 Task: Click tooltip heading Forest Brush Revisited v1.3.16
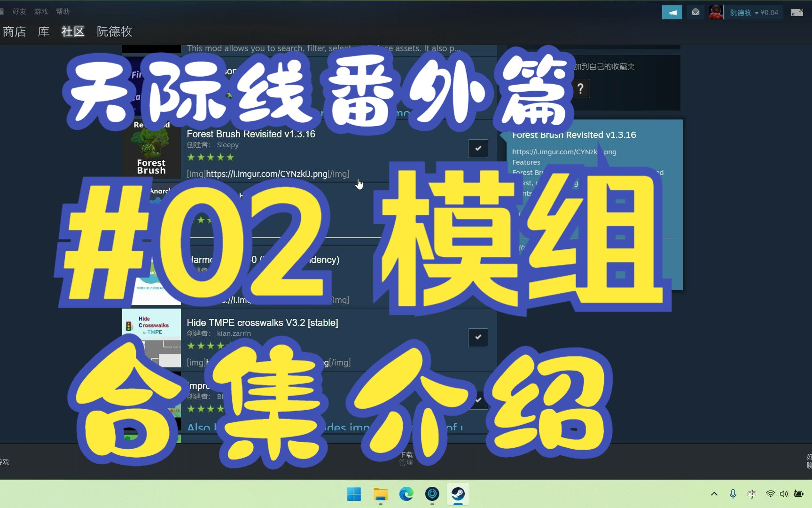pos(574,135)
